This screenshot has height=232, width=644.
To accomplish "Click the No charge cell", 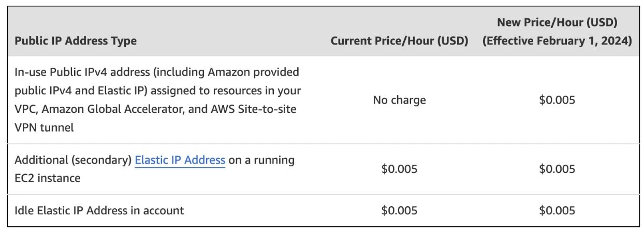I will click(x=399, y=100).
